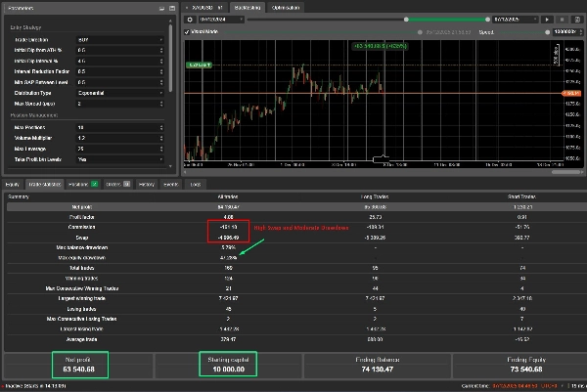The image size is (587, 392).
Task: Click the Volume Multiplier value field
Action: point(117,138)
